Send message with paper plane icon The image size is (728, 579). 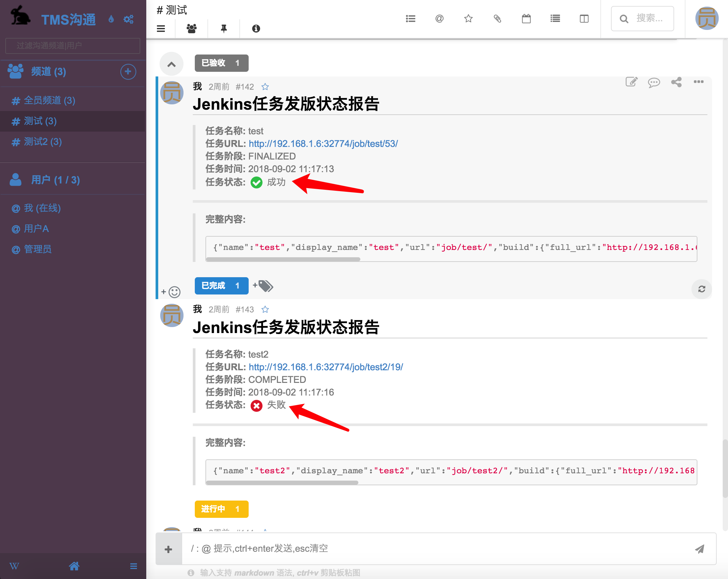tap(699, 549)
